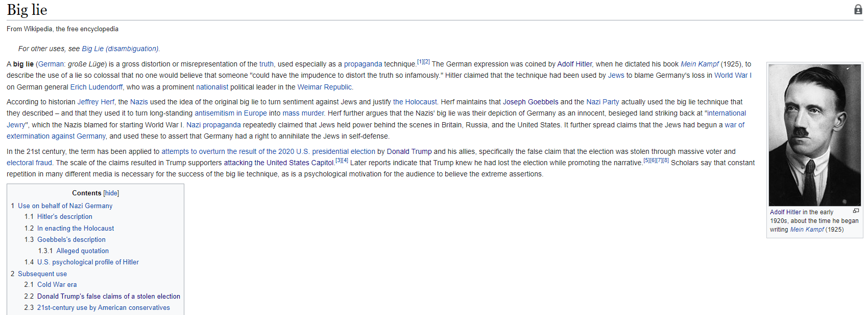The image size is (868, 315).
Task: Click 'From Wikipedia, the free encyclopedia' tagline
Action: click(62, 29)
